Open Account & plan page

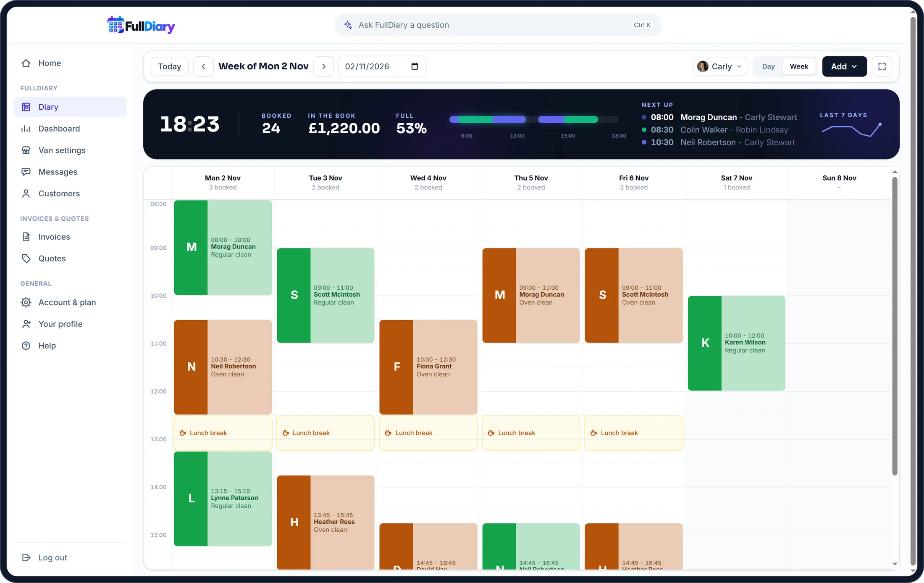tap(70, 302)
